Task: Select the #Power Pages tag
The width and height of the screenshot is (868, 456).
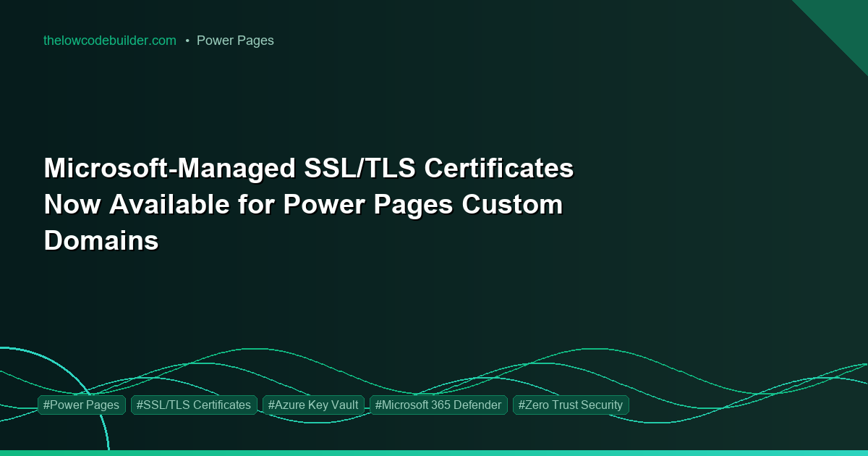Action: 82,405
